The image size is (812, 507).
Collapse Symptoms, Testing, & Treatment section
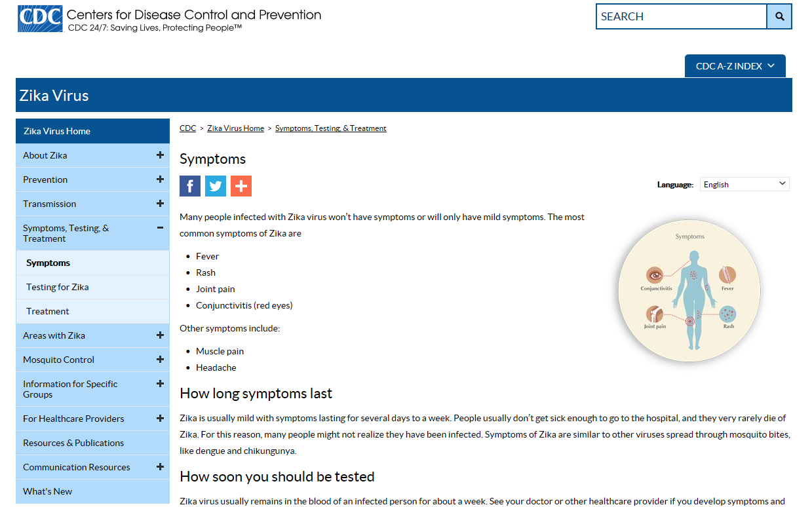(160, 228)
